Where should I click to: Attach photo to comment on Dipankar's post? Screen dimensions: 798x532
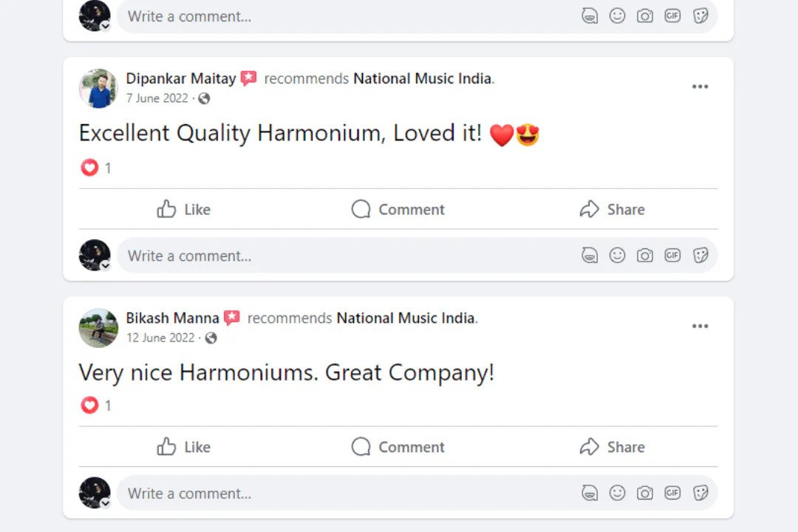coord(645,256)
